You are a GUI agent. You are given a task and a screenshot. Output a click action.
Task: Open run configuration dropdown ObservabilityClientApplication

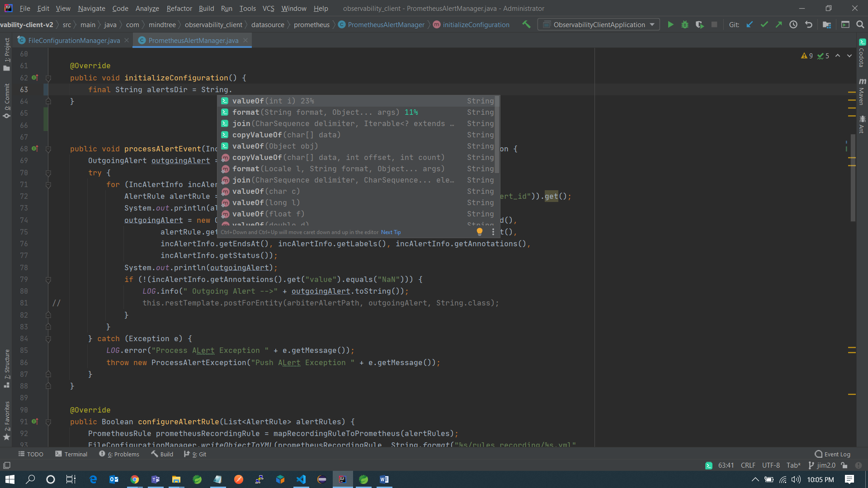[599, 24]
